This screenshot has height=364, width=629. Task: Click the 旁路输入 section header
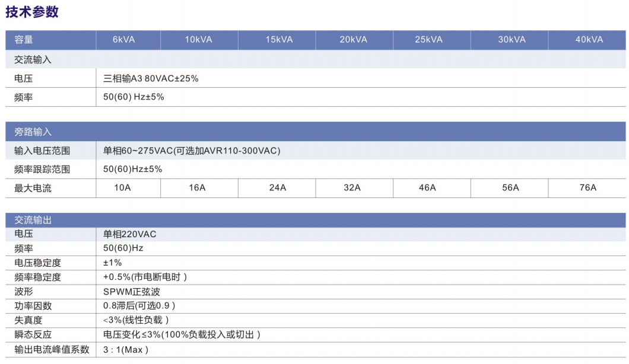315,132
